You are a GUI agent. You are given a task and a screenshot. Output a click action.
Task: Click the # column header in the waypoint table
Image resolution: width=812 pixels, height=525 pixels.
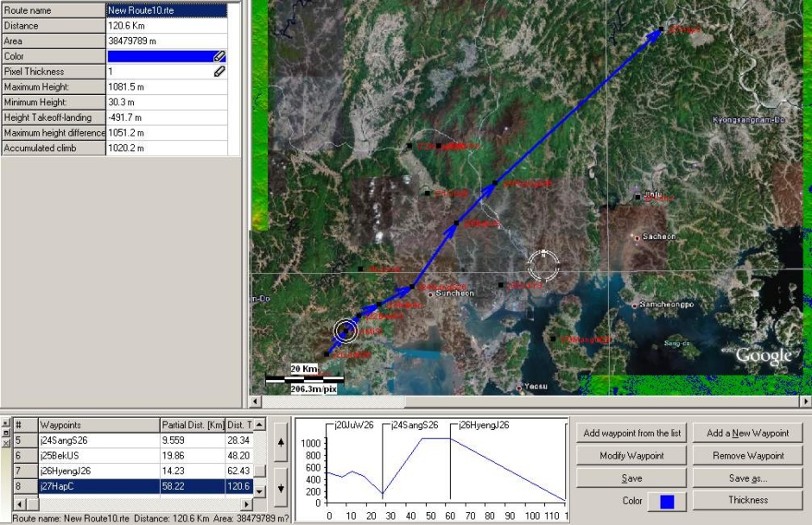click(25, 425)
